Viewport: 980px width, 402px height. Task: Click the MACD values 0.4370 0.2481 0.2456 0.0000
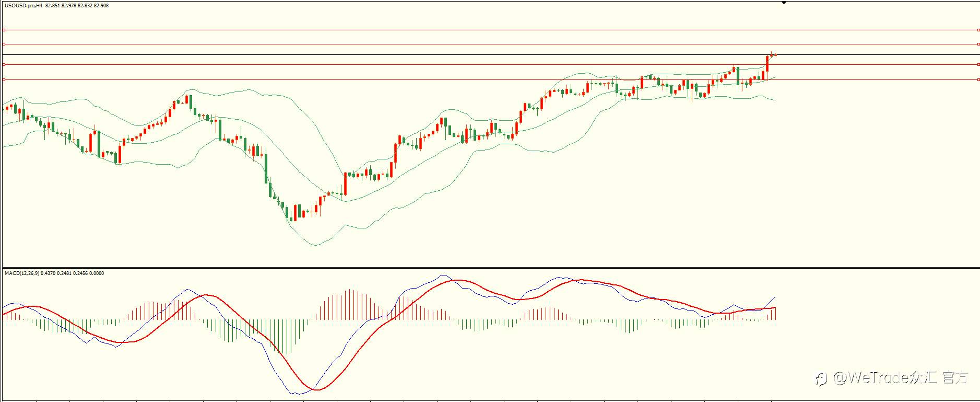click(x=72, y=273)
